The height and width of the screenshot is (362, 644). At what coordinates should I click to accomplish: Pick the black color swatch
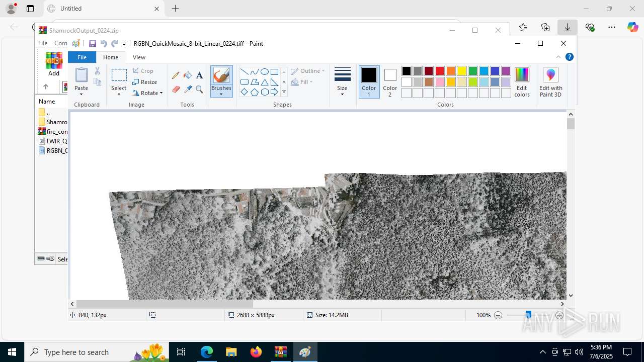[x=407, y=71]
